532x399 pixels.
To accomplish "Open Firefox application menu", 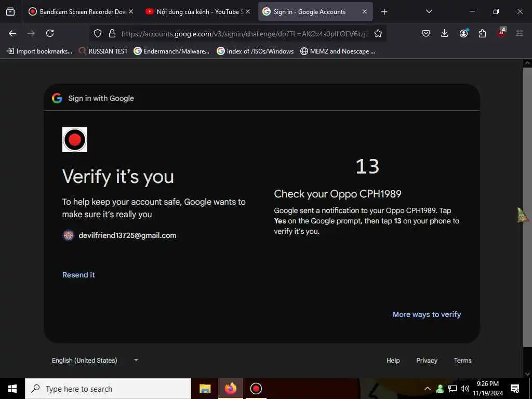I will 520,33.
